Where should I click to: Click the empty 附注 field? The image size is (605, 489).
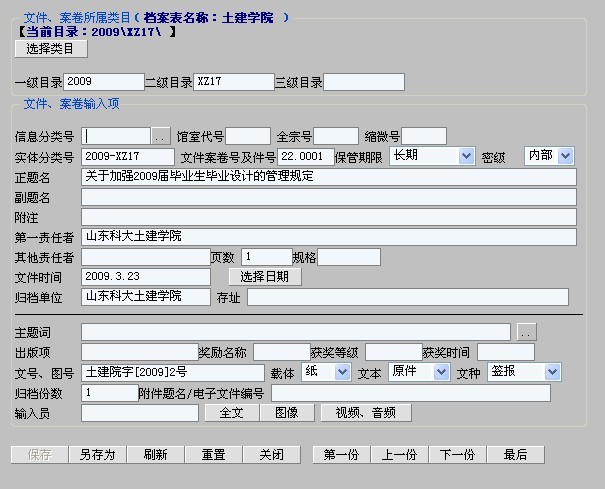coord(329,217)
